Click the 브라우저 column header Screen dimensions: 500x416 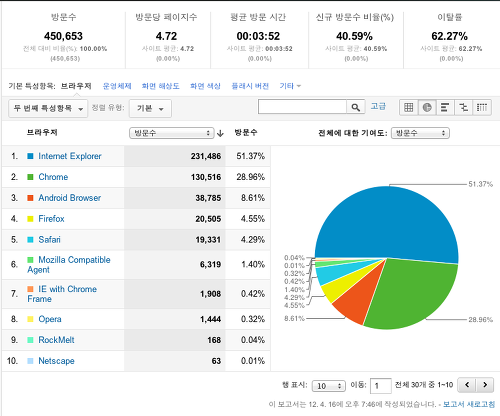click(42, 132)
